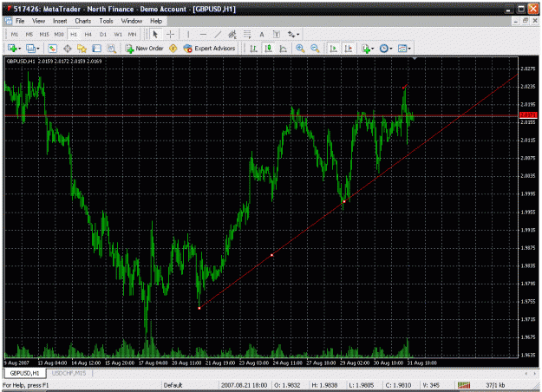This screenshot has width=542, height=392.
Task: Switch chart to line chart
Action: tap(283, 49)
